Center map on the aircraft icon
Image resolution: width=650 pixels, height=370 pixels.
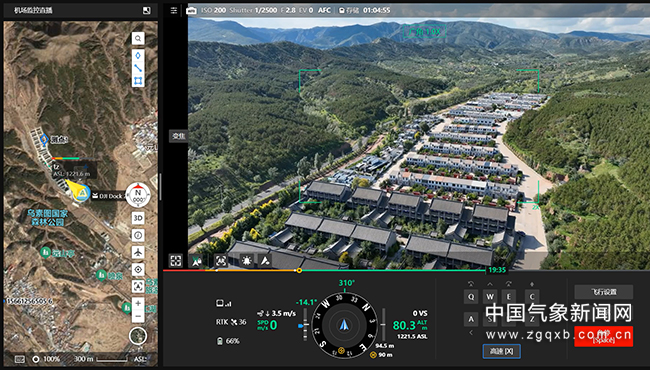tap(138, 252)
